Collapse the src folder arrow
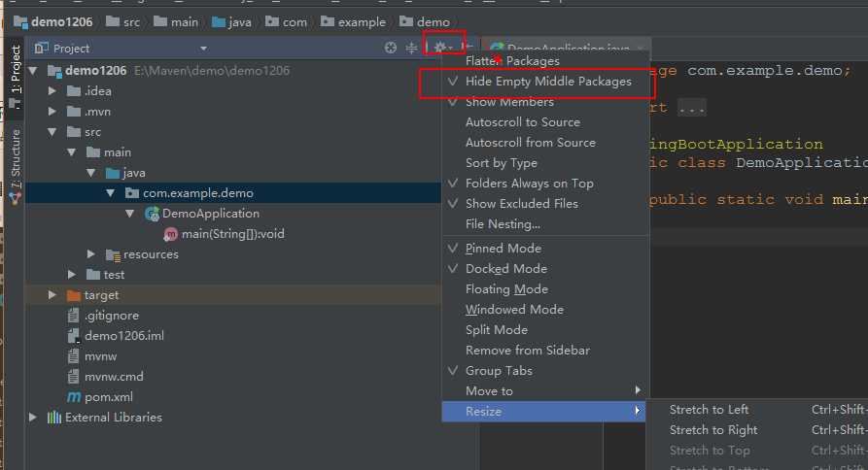Screen dimensions: 868x470 tap(52, 132)
